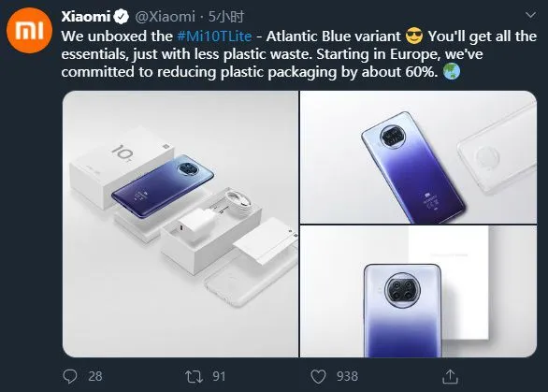The height and width of the screenshot is (392, 548).
Task: Open the Xiaomi display name
Action: point(86,17)
